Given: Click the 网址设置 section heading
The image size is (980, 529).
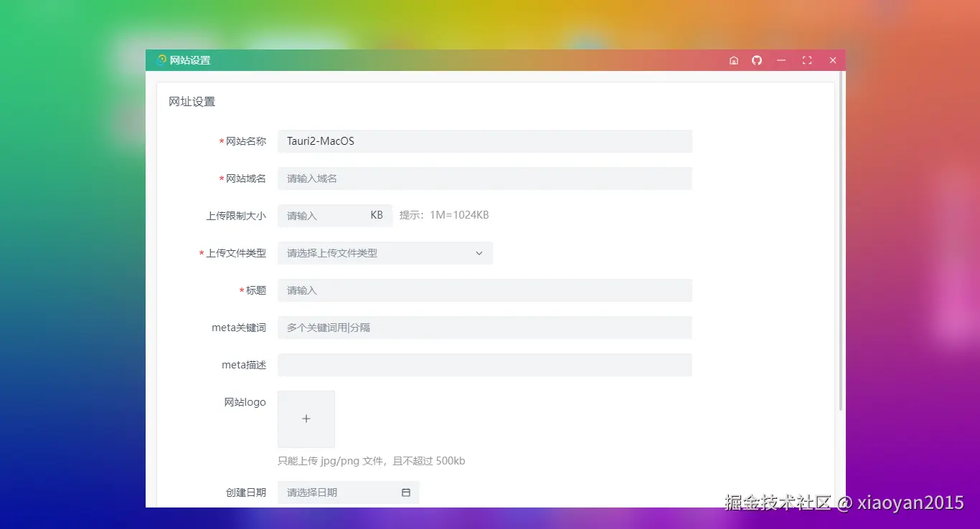Looking at the screenshot, I should tap(192, 102).
